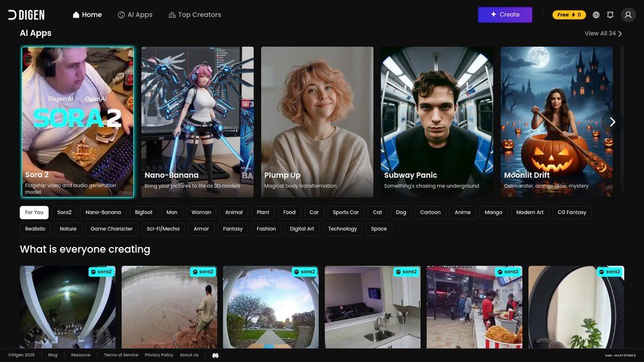Open Terms of Service link

tap(121, 355)
